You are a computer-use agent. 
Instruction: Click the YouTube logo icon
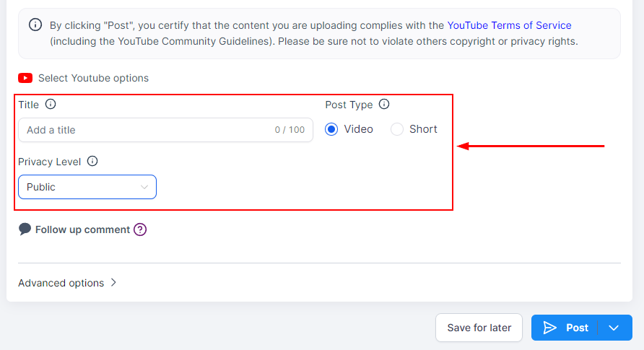25,78
